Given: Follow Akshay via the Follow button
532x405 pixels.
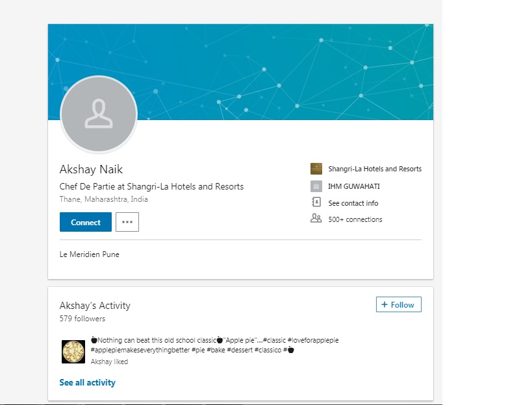Looking at the screenshot, I should coord(399,304).
